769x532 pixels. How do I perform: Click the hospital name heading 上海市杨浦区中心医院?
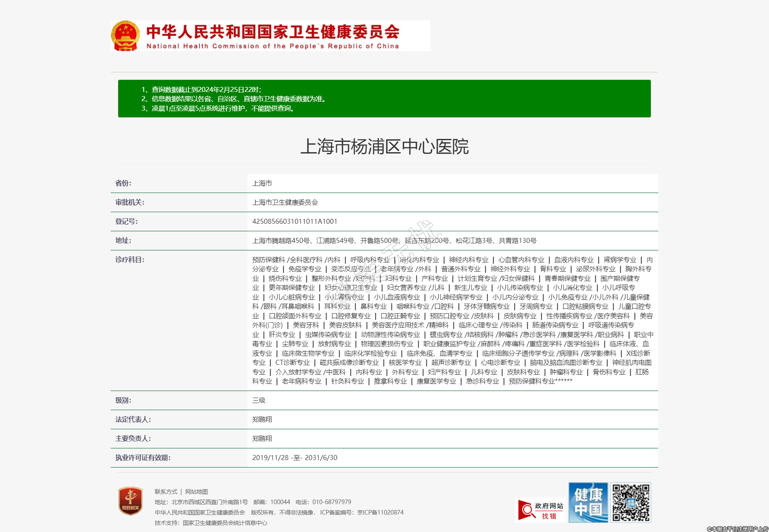click(384, 147)
